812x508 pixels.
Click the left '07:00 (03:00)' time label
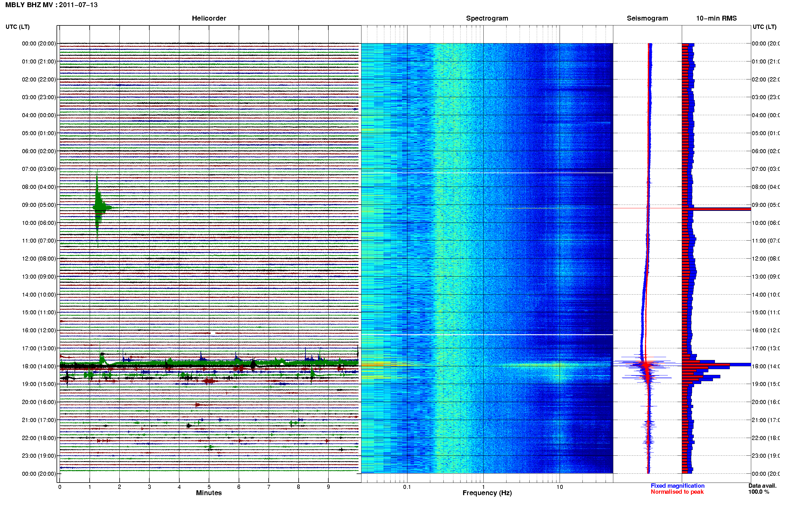39,169
